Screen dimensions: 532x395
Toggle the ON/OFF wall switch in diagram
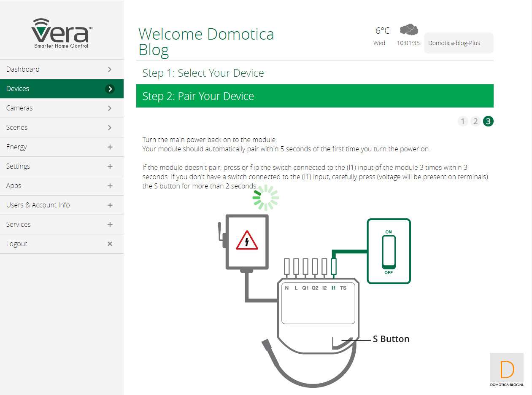point(389,252)
